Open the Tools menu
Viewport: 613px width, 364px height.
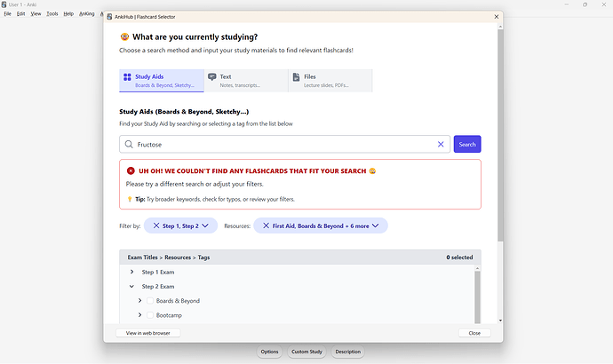[52, 13]
